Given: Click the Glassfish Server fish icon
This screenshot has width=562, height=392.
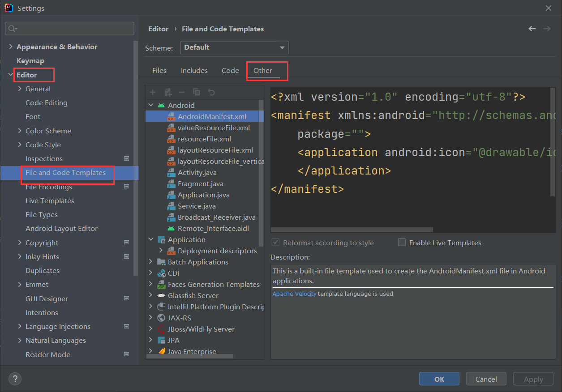Looking at the screenshot, I should click(x=161, y=296).
